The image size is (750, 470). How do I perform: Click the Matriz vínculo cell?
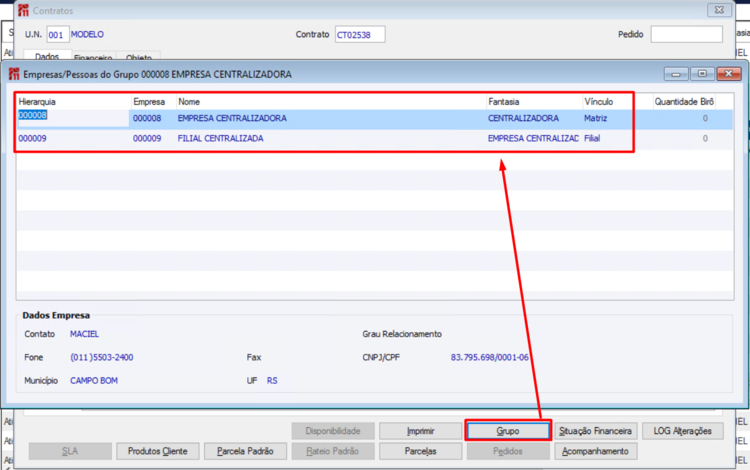(595, 118)
